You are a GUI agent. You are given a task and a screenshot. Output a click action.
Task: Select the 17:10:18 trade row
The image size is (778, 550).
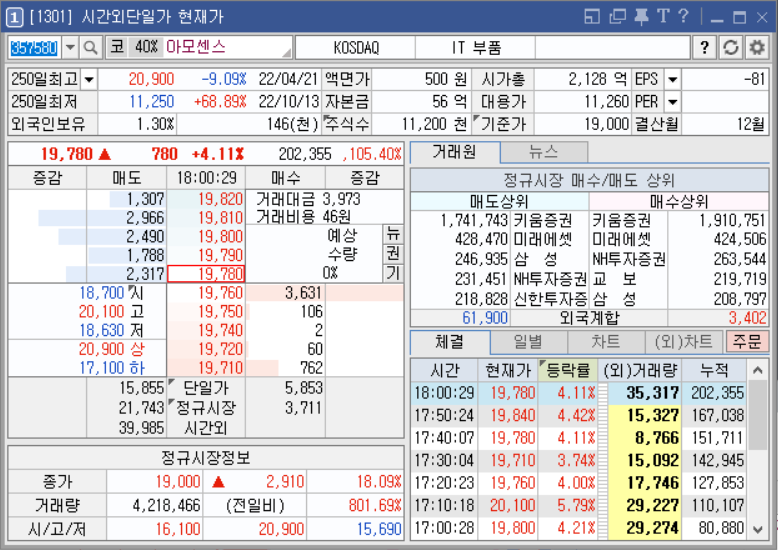[x=579, y=505]
